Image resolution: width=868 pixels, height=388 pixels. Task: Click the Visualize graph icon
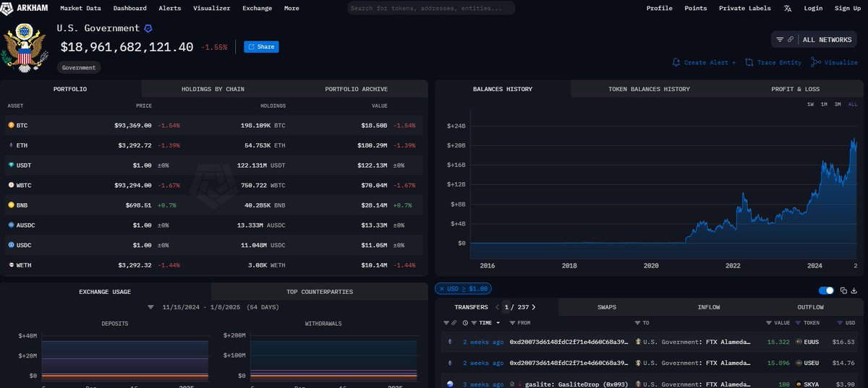coord(816,63)
